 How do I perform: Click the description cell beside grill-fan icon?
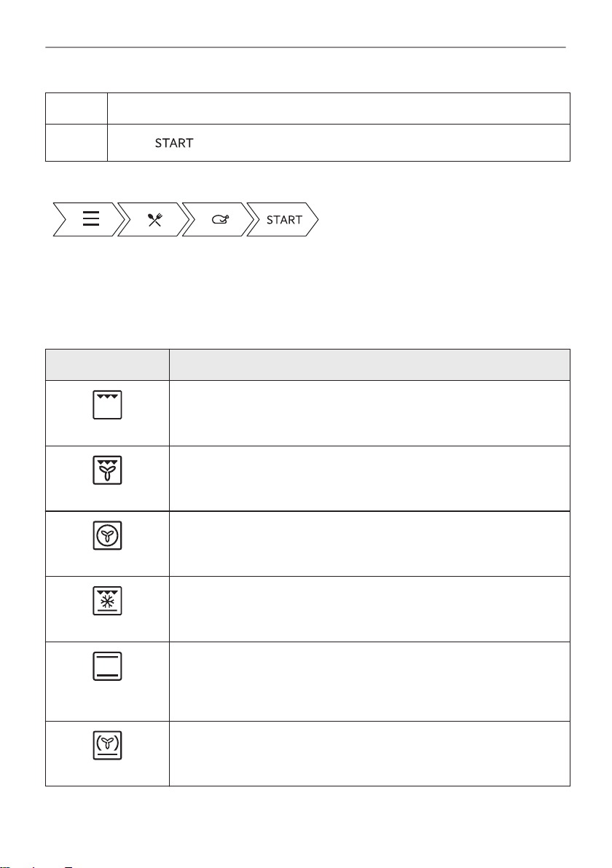(369, 478)
